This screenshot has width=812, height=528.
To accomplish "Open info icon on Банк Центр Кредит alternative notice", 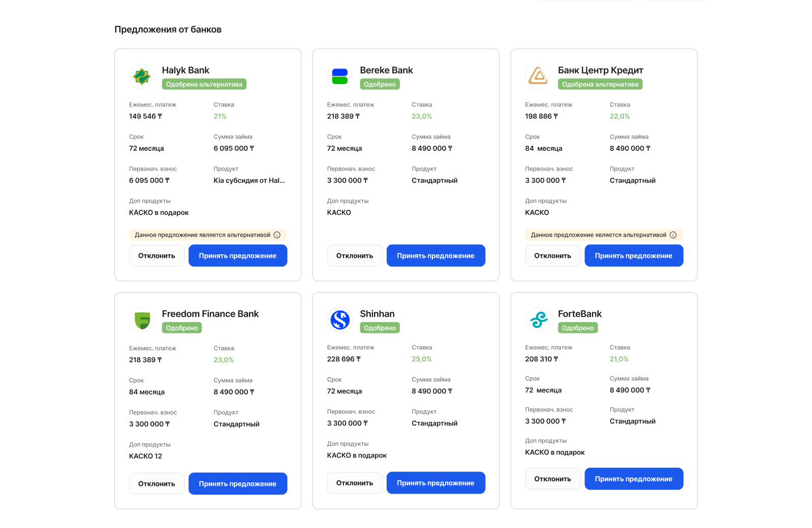I will 673,235.
